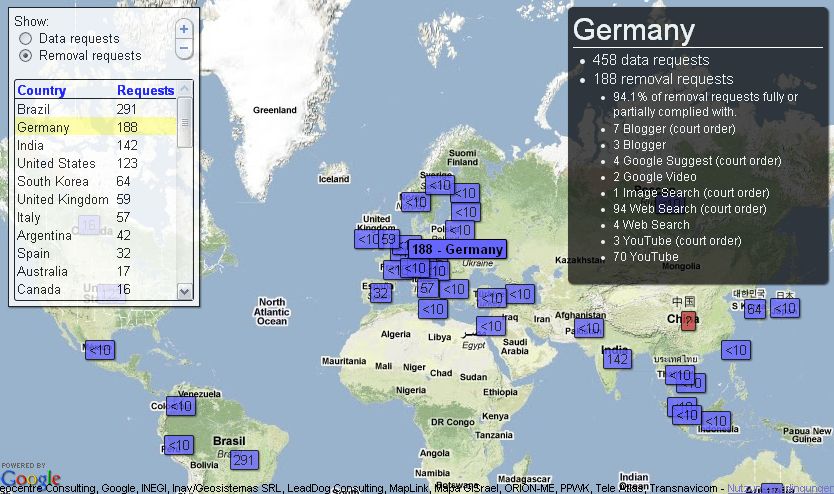Screen dimensions: 834x494
Task: Select the India row in the list
Action: 96,145
